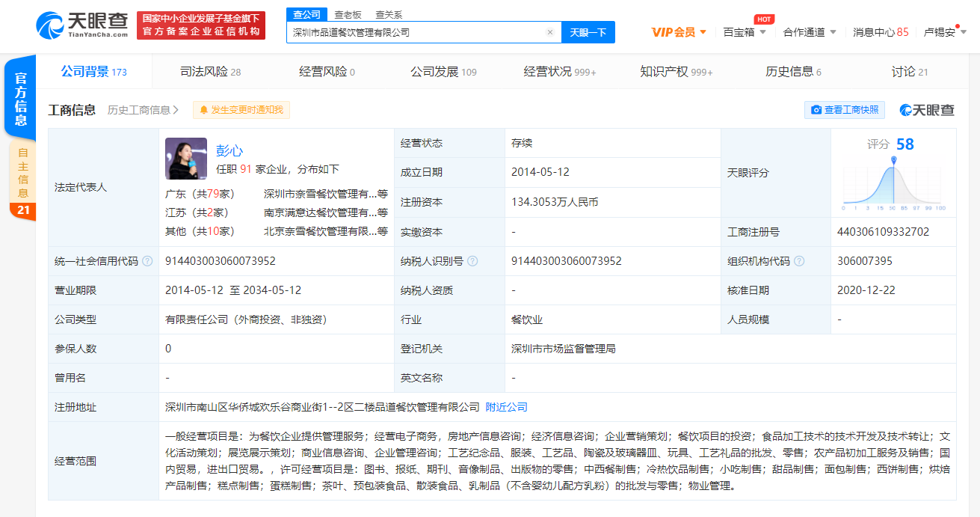The image size is (980, 517).
Task: Click the 天眼一下 search button
Action: 588,32
